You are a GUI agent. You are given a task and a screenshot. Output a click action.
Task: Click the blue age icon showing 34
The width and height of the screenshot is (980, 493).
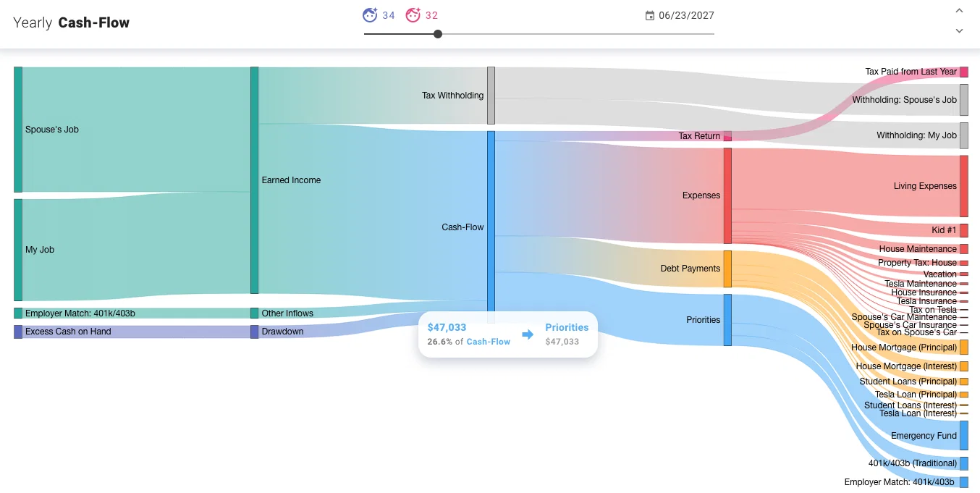click(369, 14)
